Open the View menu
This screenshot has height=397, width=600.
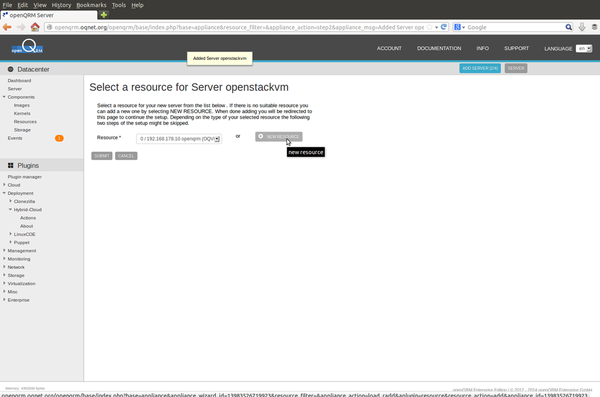point(40,5)
